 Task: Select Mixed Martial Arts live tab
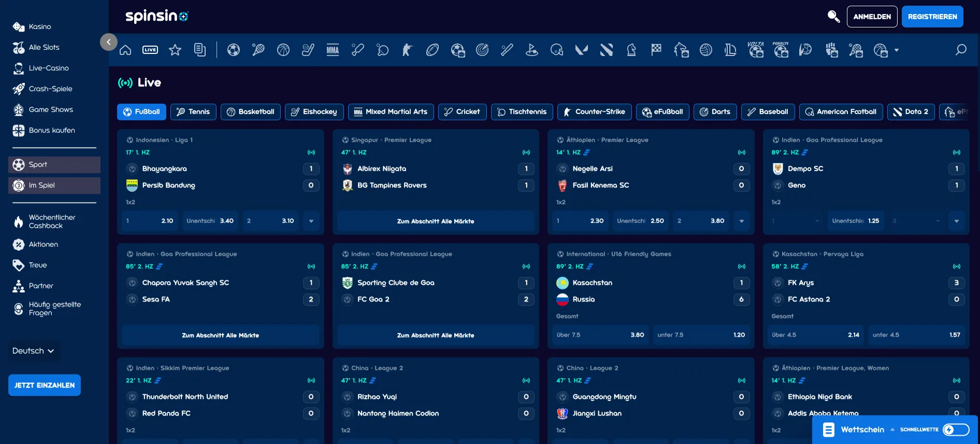click(391, 112)
